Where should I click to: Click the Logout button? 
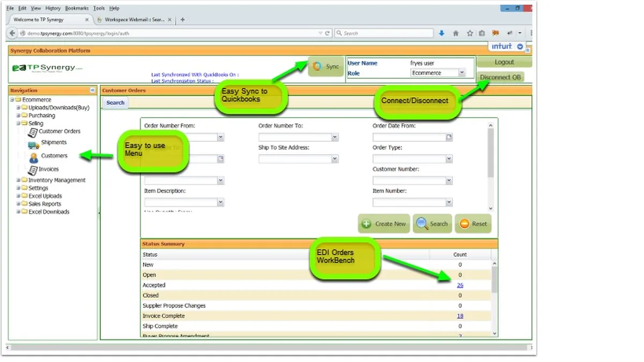pyautogui.click(x=504, y=62)
